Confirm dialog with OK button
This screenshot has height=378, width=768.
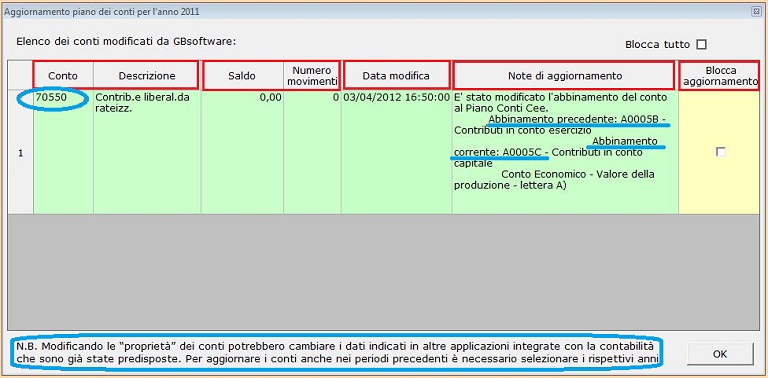pos(720,354)
